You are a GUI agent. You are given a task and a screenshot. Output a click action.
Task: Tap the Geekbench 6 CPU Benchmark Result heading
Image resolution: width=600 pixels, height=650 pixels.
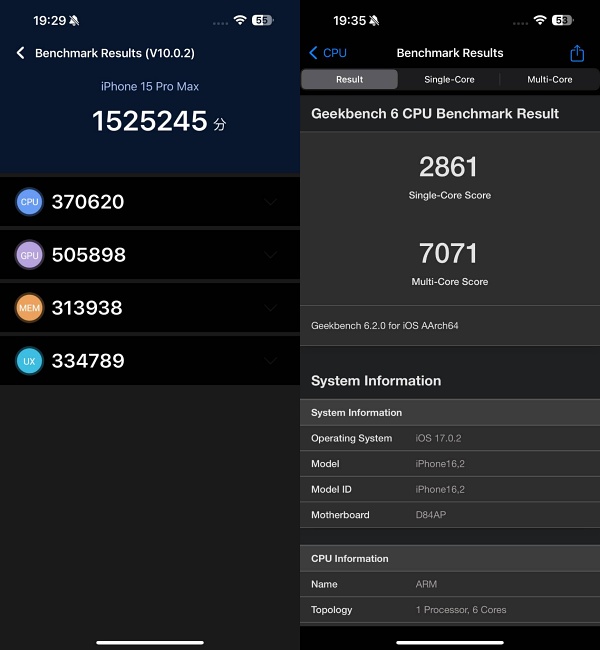point(435,114)
